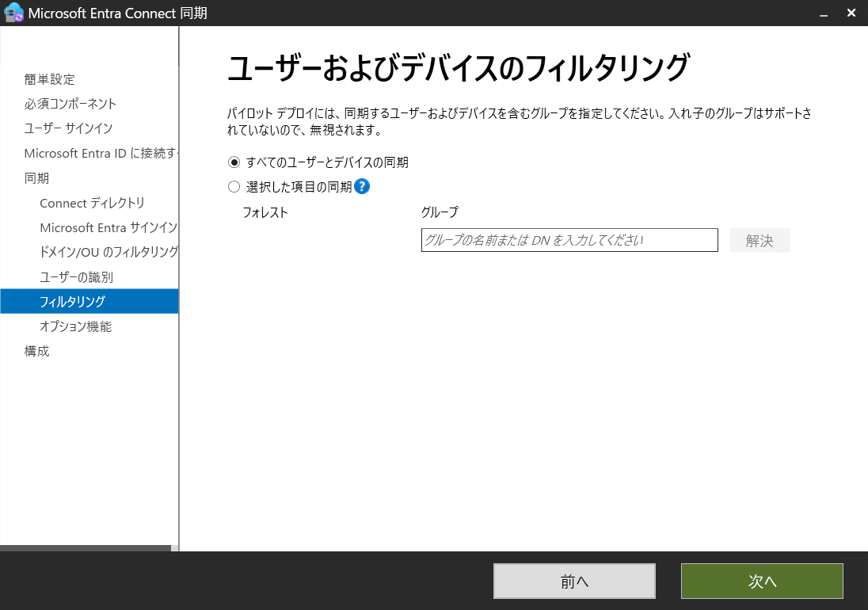The width and height of the screenshot is (868, 610).
Task: Open the オプション機能 step
Action: (x=75, y=326)
